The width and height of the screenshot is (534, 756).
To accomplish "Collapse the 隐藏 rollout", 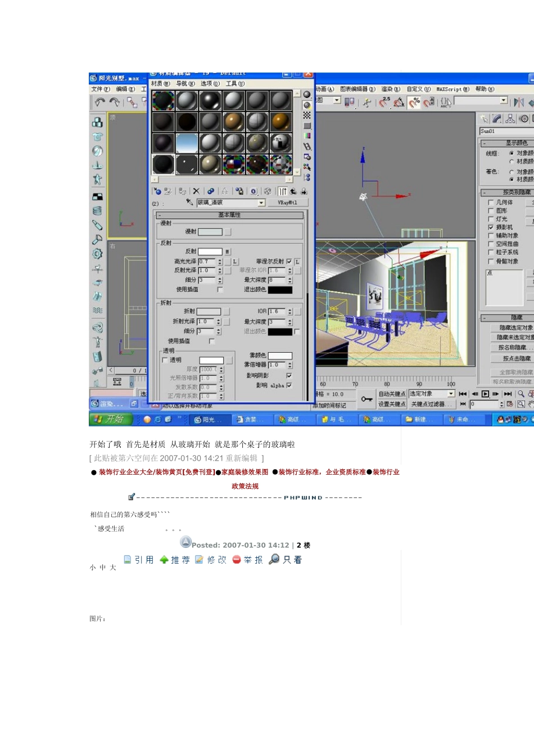I will (508, 318).
